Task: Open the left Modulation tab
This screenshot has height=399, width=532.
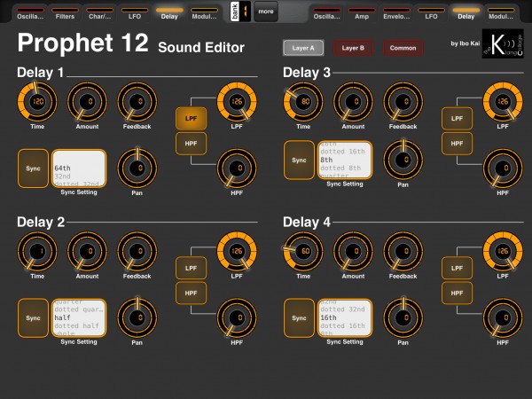Action: point(204,13)
